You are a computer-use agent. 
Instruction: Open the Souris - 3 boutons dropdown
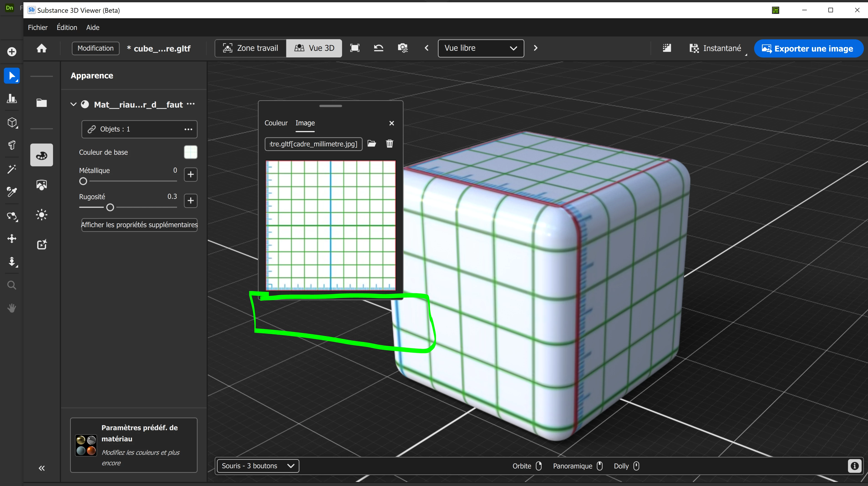(258, 466)
